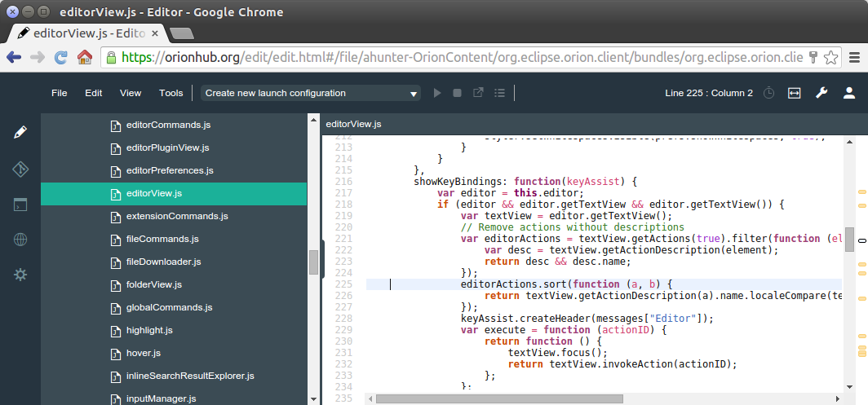View the launch logs list icon
Screen dimensions: 868x405
500,93
